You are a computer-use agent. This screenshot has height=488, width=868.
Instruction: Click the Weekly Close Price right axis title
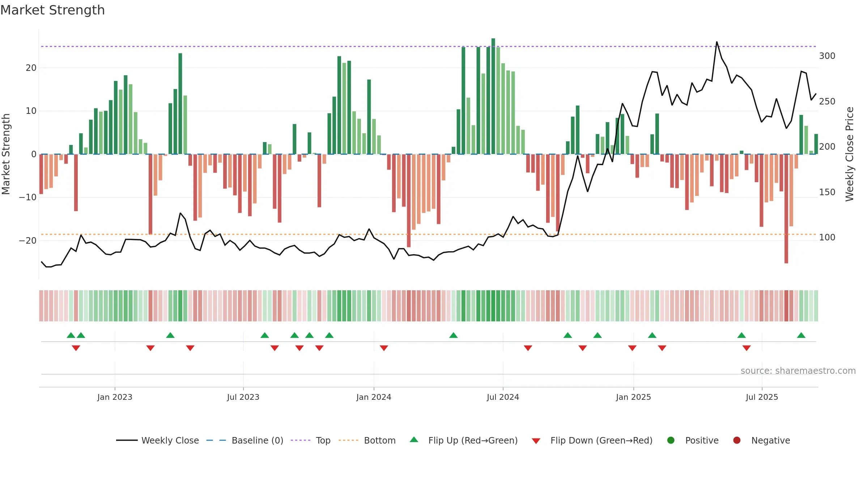850,154
